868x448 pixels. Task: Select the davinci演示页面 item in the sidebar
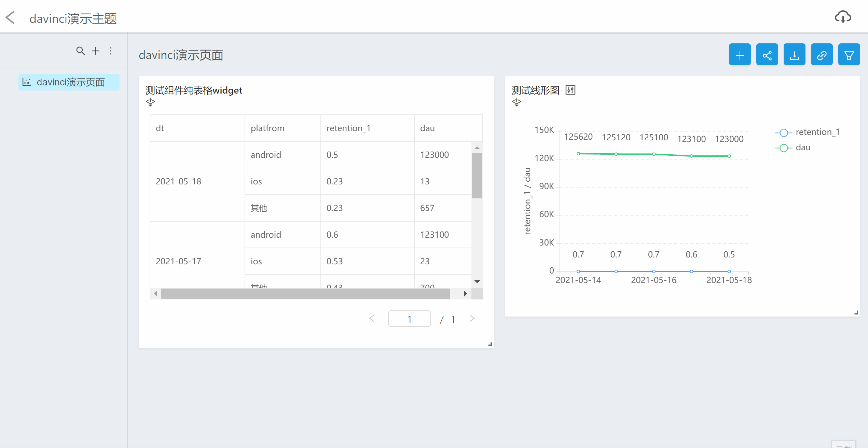point(69,82)
